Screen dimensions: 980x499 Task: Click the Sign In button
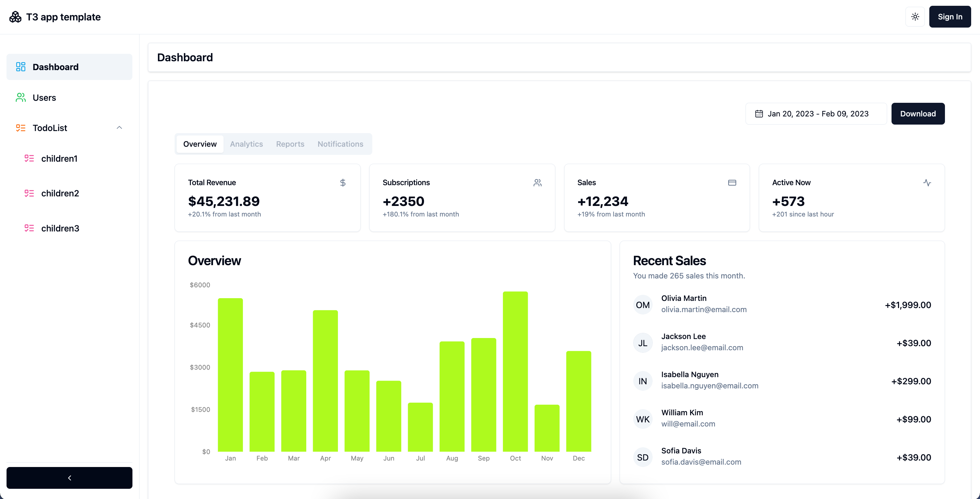pos(950,17)
